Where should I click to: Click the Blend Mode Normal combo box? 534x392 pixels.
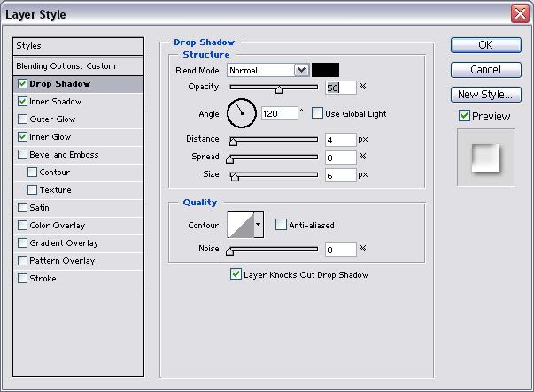click(268, 70)
